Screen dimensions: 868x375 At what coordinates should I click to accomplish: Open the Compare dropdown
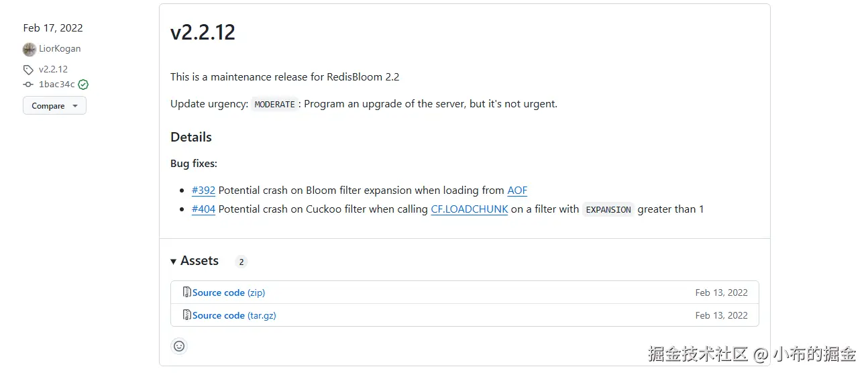[x=54, y=106]
